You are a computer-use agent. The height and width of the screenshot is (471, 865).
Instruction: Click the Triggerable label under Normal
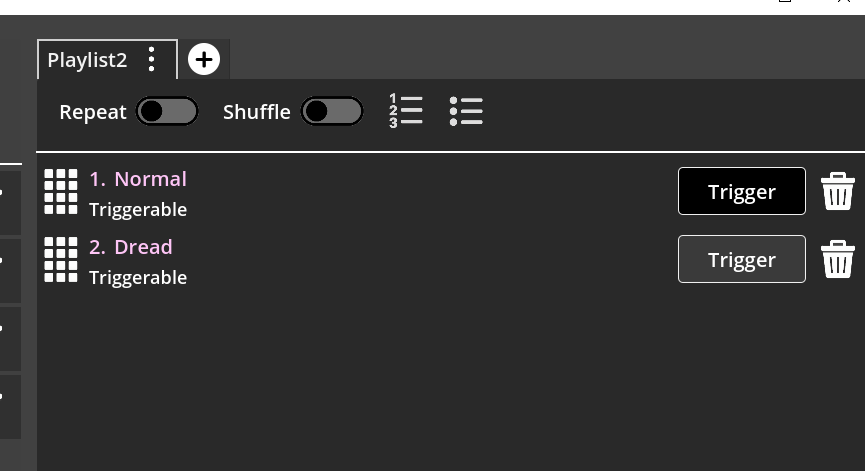click(138, 210)
